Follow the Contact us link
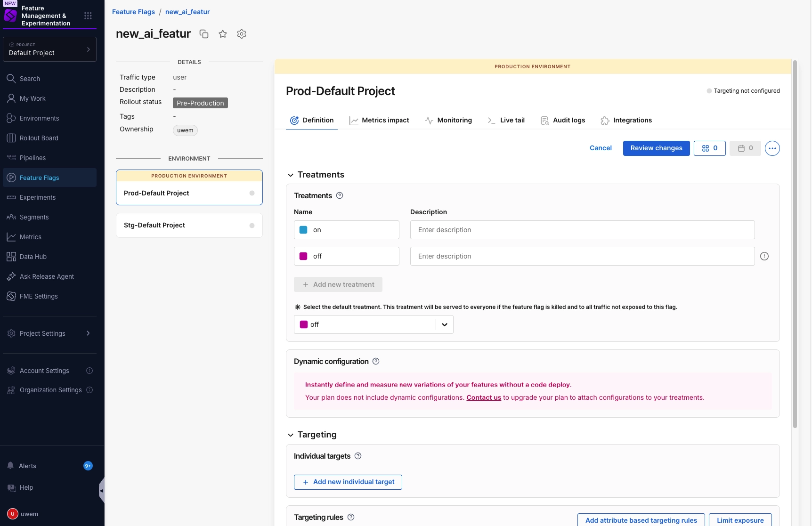This screenshot has width=812, height=526. (x=484, y=397)
